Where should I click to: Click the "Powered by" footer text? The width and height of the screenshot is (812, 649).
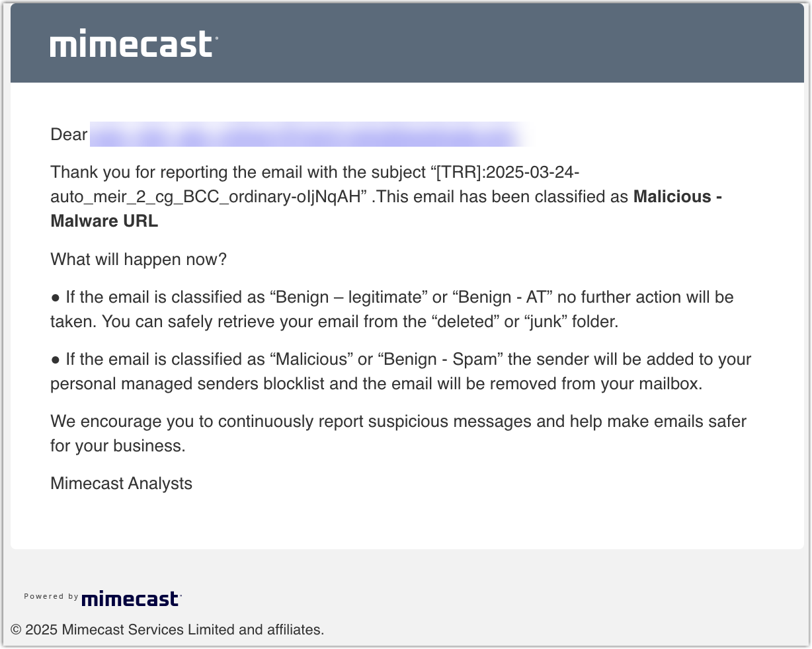(52, 596)
